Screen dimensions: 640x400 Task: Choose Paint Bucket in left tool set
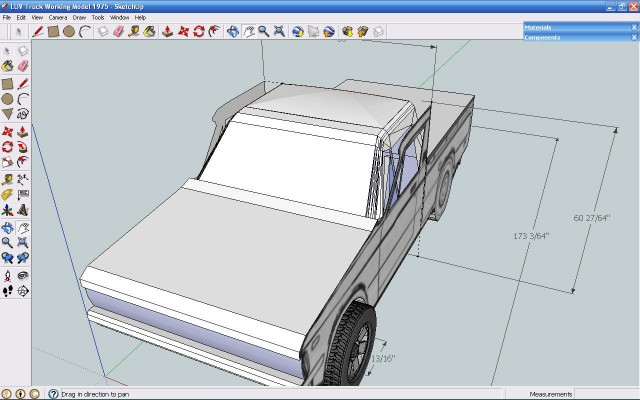(7, 66)
